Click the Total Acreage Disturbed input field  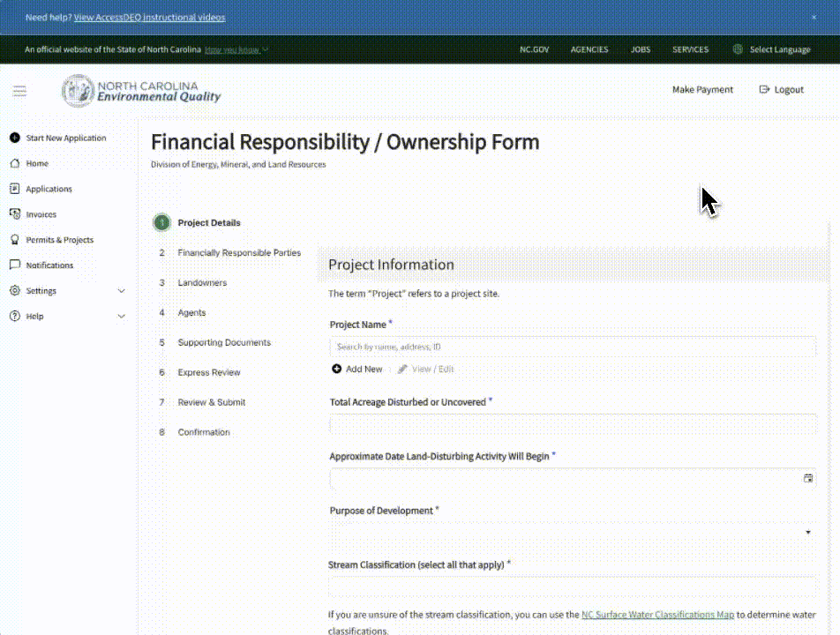(572, 424)
